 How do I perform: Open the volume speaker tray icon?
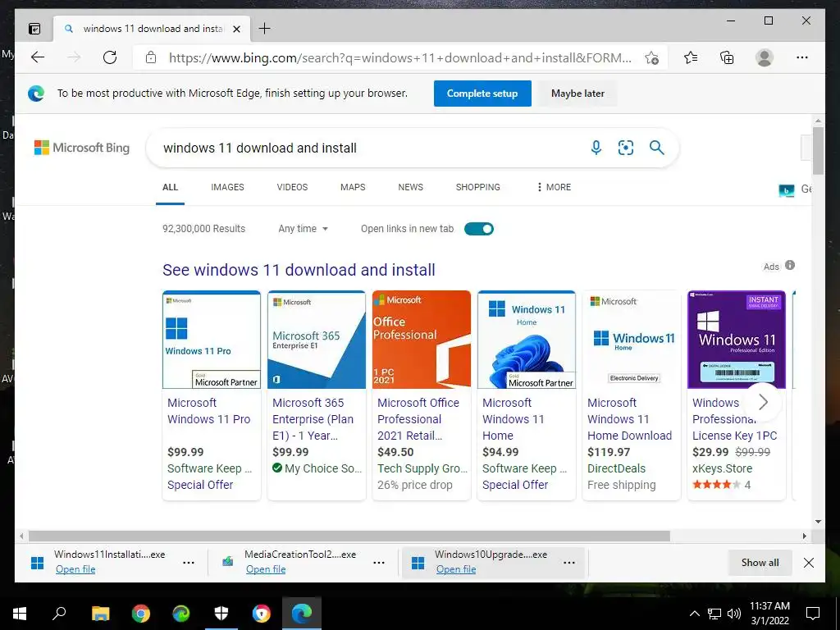pos(734,614)
